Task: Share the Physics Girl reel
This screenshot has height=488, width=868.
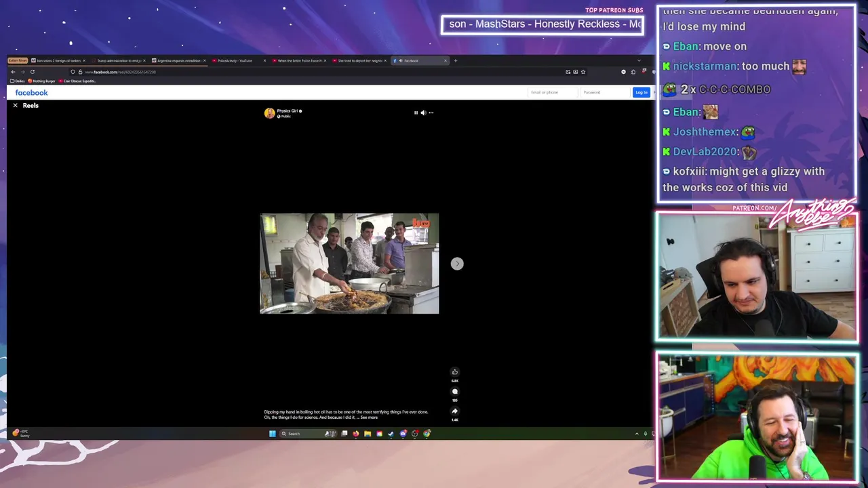Action: pyautogui.click(x=455, y=411)
